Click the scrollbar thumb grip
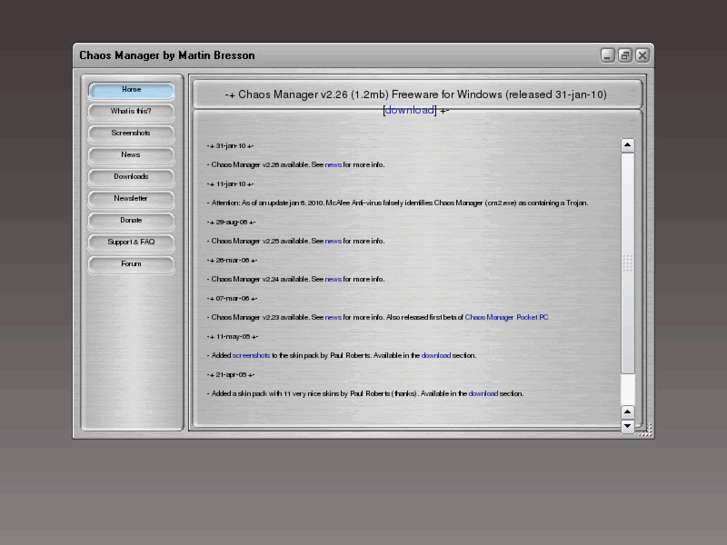This screenshot has height=545, width=727. (x=627, y=263)
